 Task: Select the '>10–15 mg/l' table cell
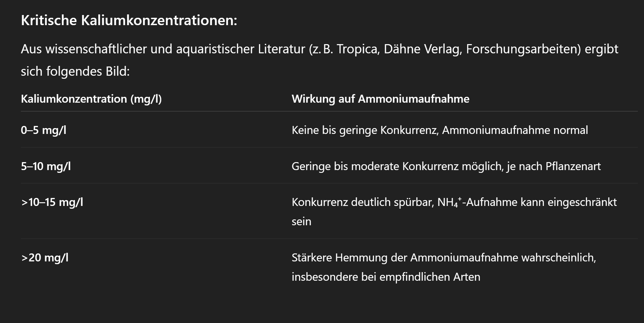[x=52, y=202]
